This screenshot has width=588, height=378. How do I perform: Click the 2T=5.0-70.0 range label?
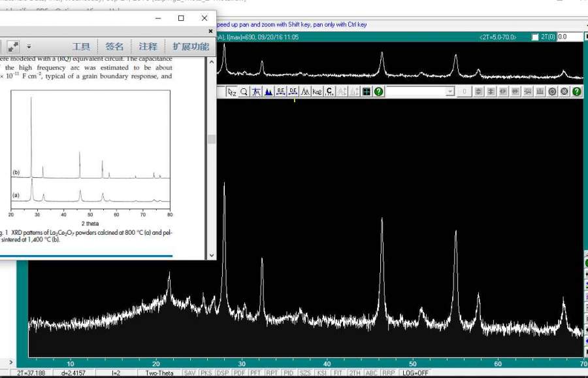(x=498, y=37)
